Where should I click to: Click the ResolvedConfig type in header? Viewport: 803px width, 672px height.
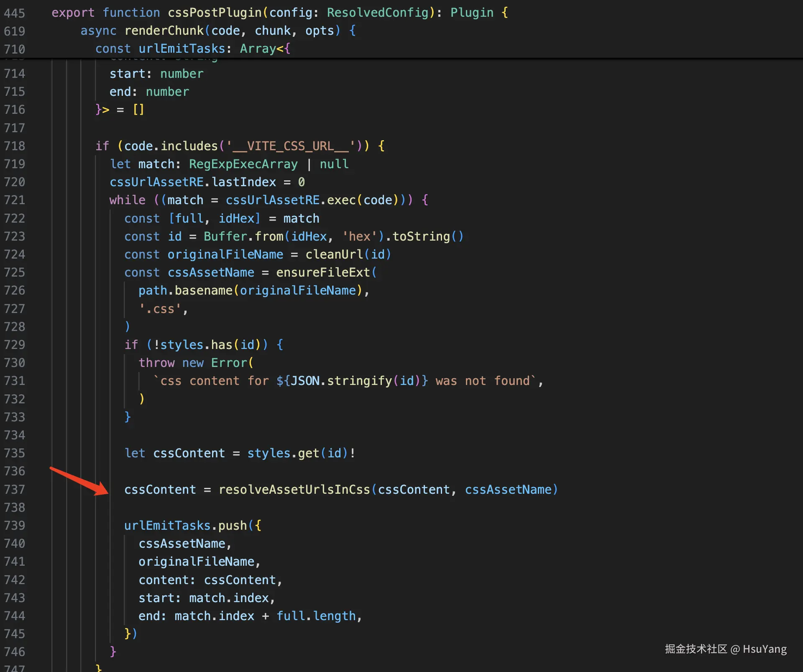378,13
